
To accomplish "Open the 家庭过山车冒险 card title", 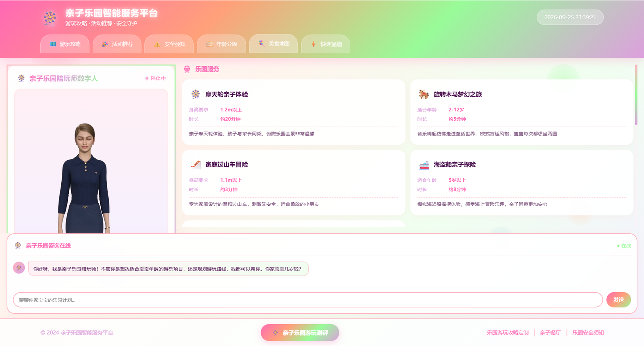I will tap(226, 165).
